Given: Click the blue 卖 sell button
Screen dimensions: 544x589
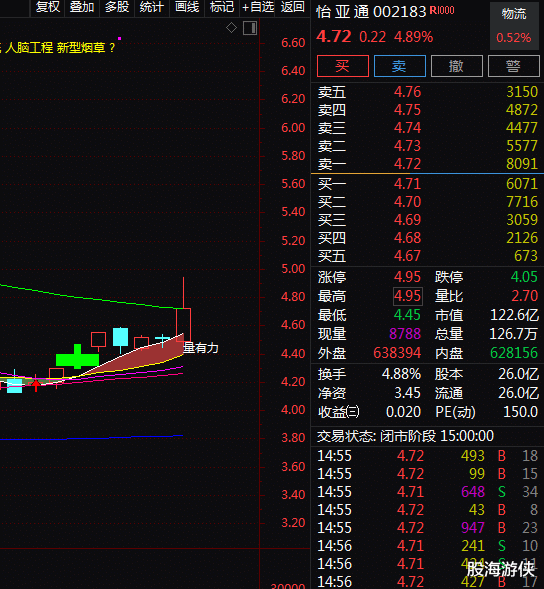Looking at the screenshot, I should point(400,66).
